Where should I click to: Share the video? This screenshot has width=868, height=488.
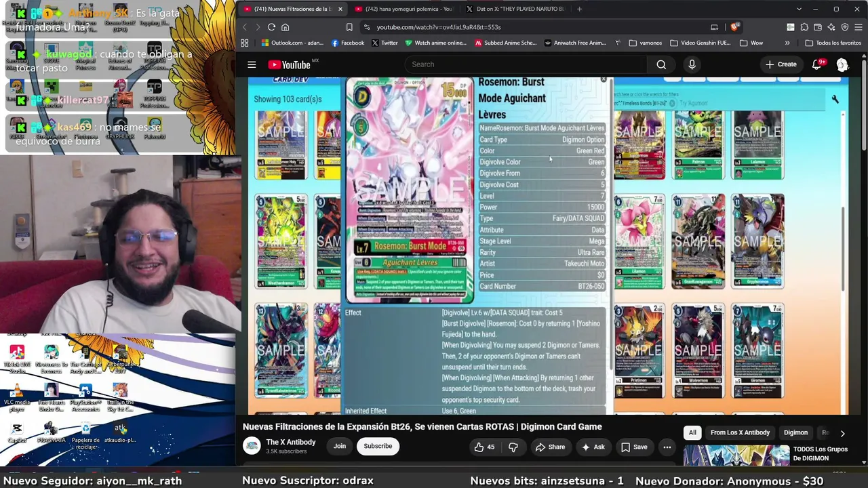[x=550, y=447]
